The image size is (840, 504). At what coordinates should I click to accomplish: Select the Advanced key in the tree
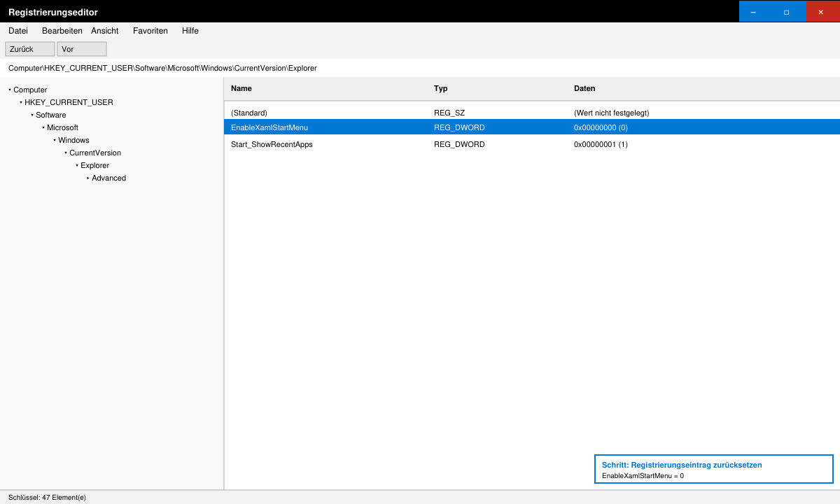pos(108,178)
